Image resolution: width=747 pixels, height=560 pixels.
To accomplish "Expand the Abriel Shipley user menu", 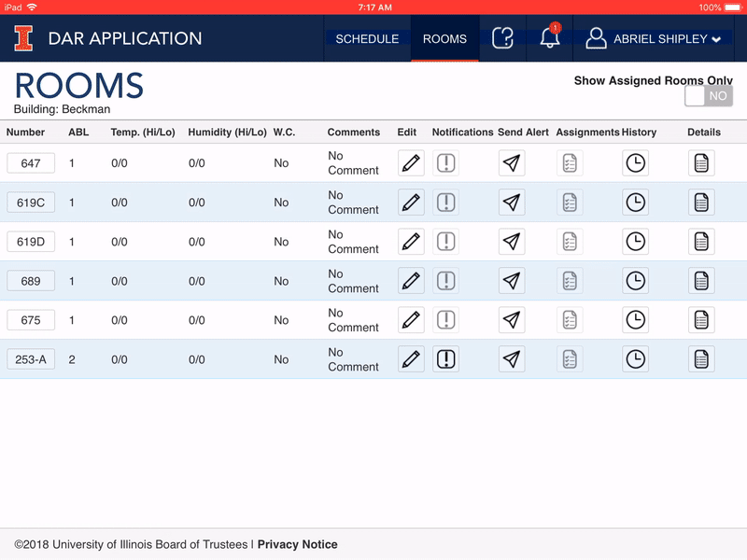I will 653,38.
